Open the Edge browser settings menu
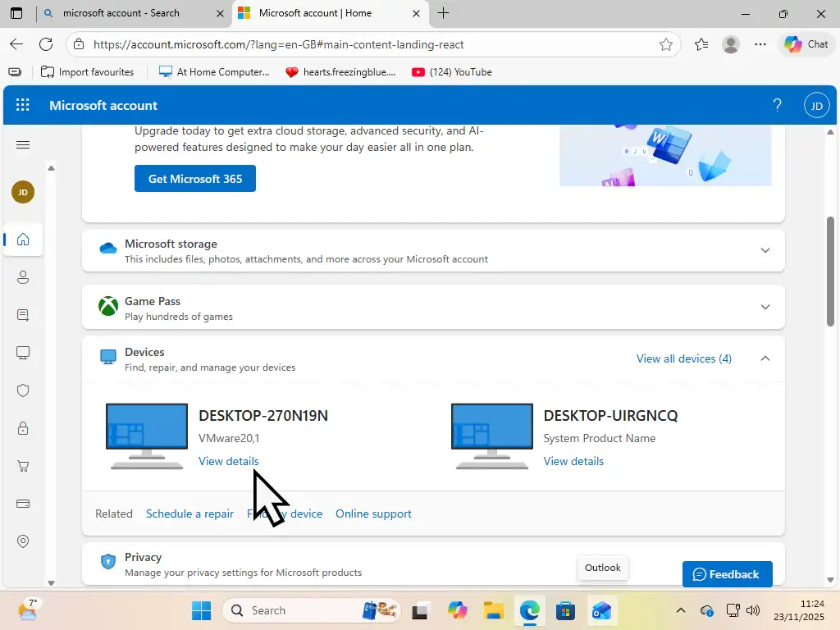The image size is (840, 630). (x=760, y=44)
